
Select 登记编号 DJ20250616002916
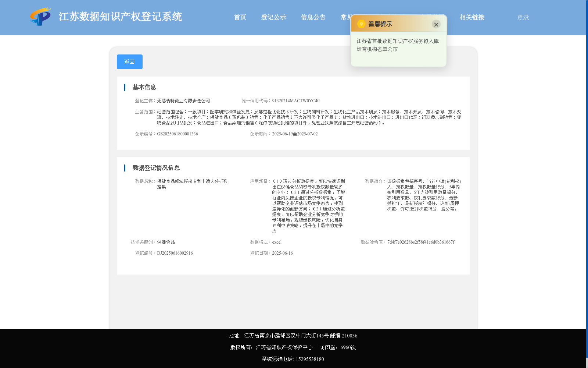tap(175, 253)
